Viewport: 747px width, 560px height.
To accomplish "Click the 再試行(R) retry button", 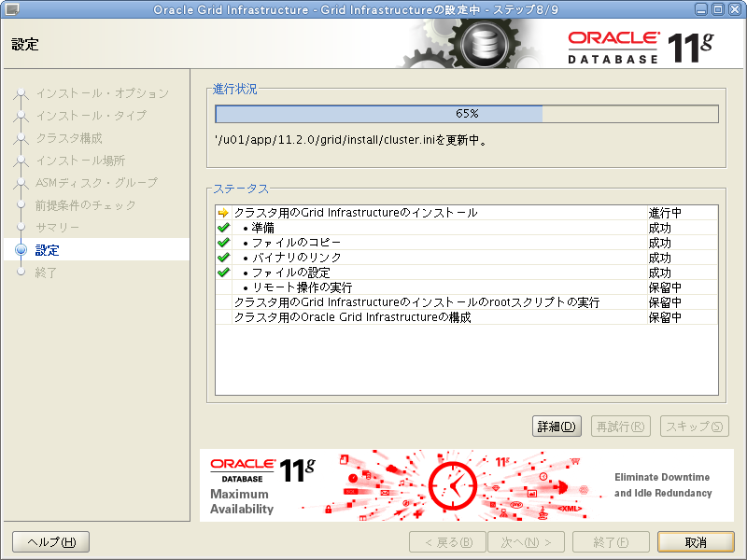I will point(620,427).
